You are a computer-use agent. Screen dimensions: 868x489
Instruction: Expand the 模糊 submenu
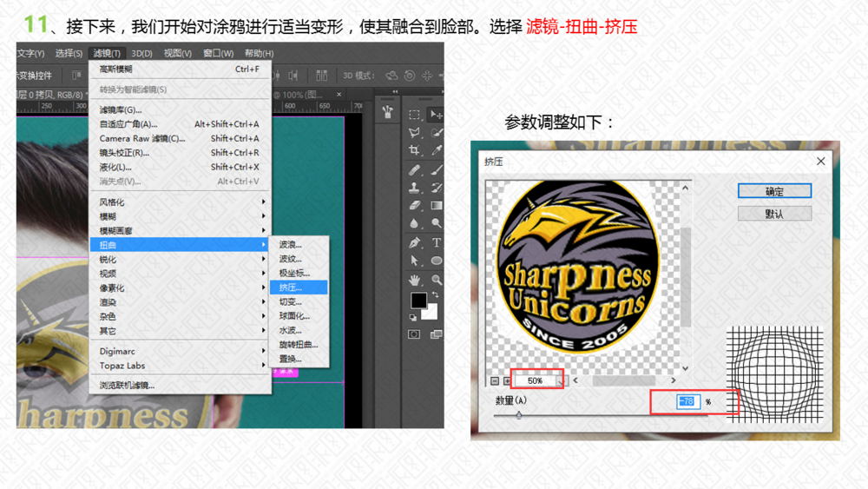point(181,216)
